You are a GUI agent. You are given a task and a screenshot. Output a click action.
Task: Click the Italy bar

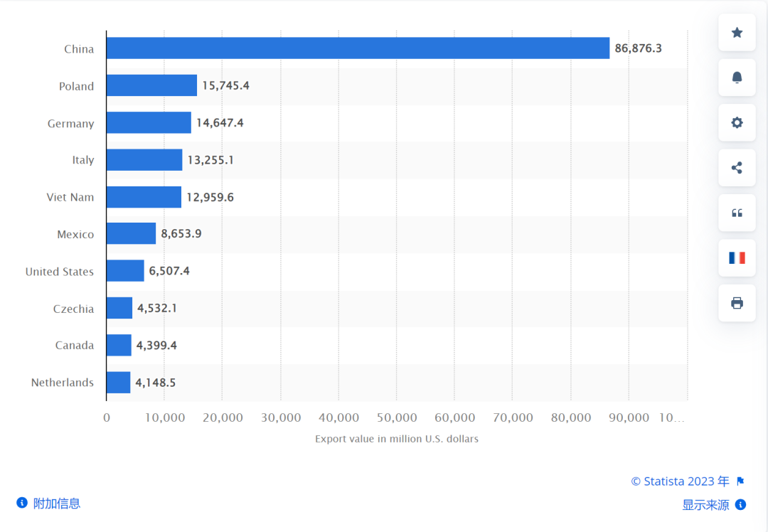(144, 160)
